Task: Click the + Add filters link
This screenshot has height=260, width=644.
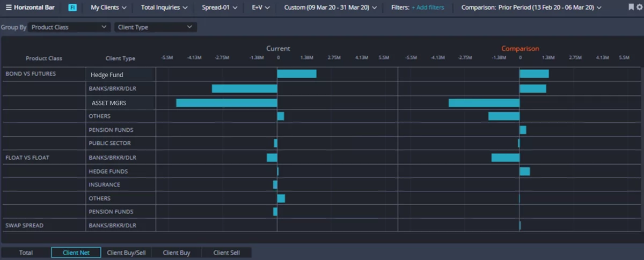Action: 428,8
